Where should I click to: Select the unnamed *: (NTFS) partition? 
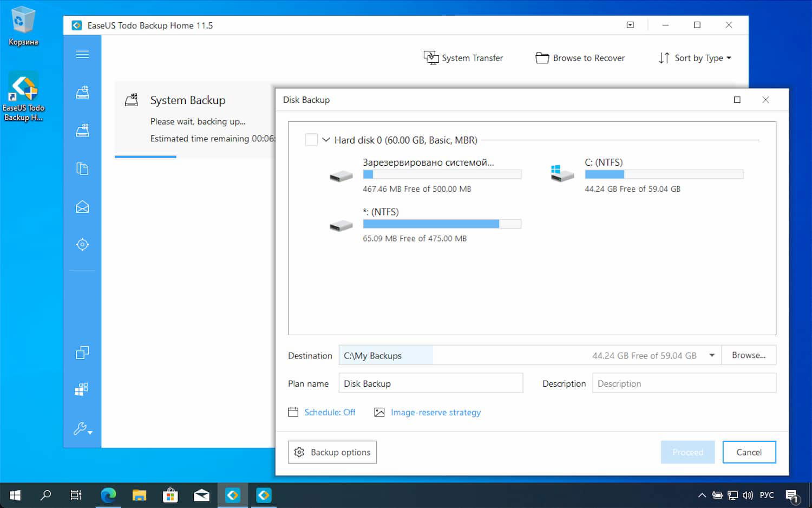428,224
